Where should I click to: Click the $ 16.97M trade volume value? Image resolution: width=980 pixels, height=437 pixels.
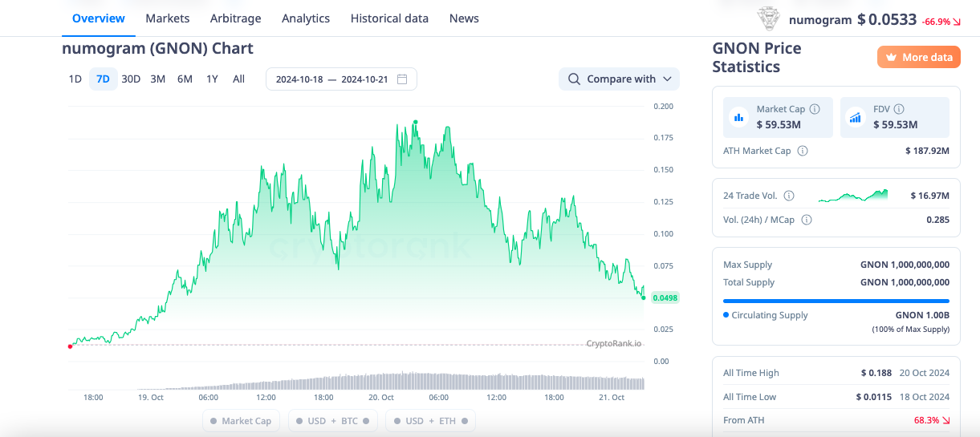pyautogui.click(x=929, y=196)
